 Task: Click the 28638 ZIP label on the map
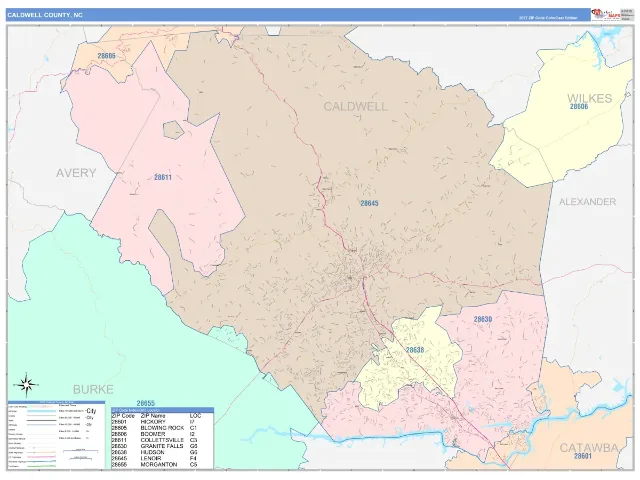415,350
